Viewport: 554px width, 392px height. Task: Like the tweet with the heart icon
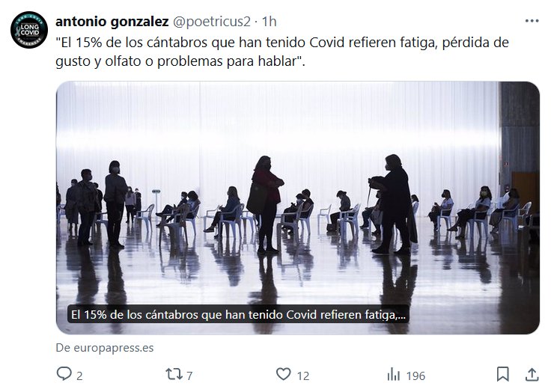283,373
